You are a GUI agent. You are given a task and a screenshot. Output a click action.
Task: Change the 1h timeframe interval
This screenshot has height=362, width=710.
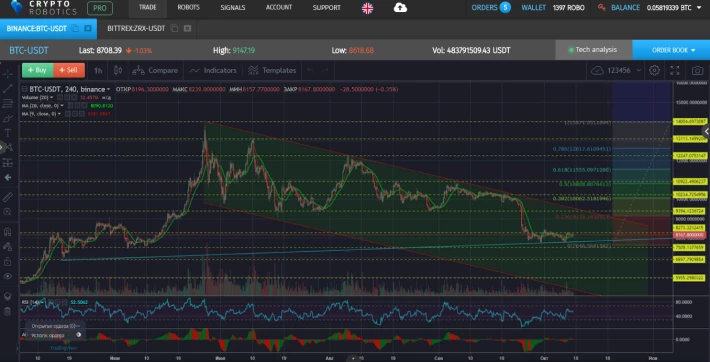point(98,71)
